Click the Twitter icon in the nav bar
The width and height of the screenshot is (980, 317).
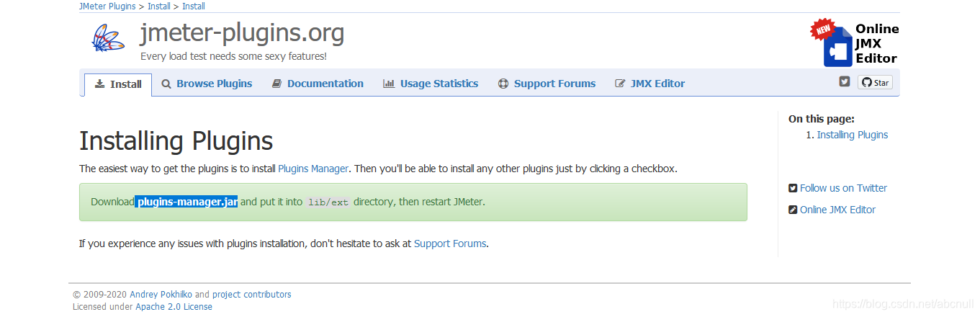pos(845,81)
